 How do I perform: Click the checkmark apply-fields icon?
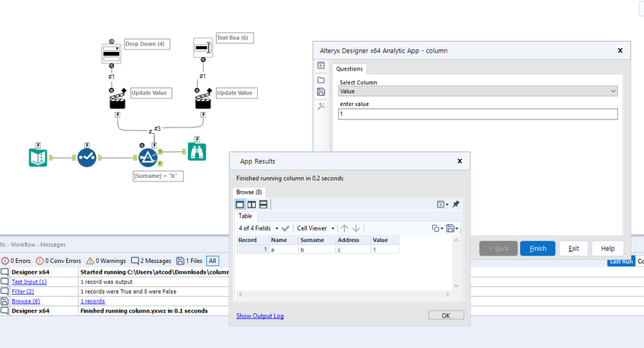[285, 228]
